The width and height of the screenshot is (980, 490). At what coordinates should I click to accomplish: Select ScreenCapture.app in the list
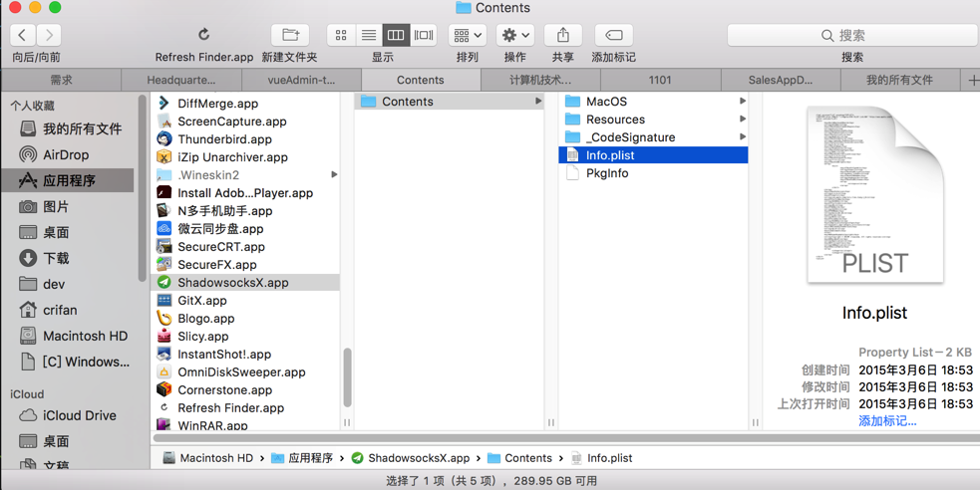point(245,122)
